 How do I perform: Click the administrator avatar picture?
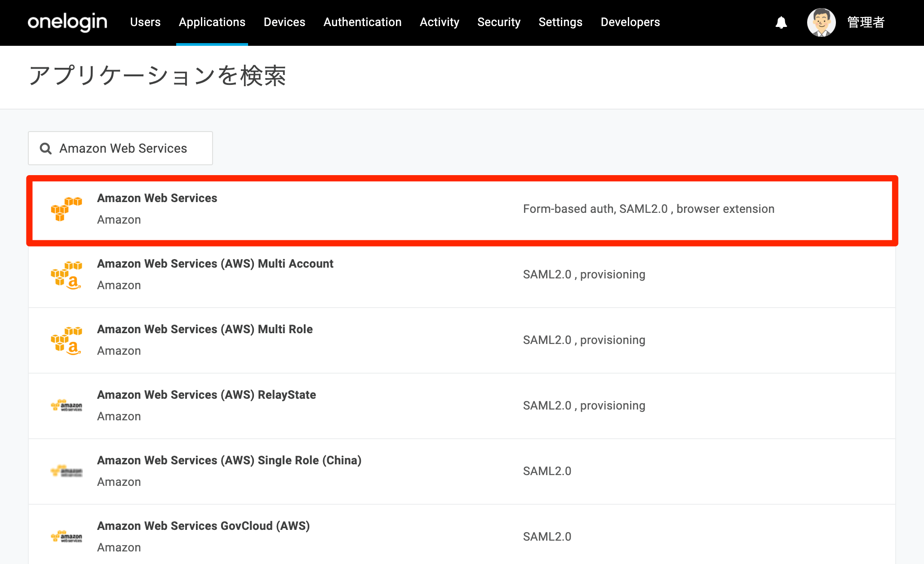tap(821, 22)
